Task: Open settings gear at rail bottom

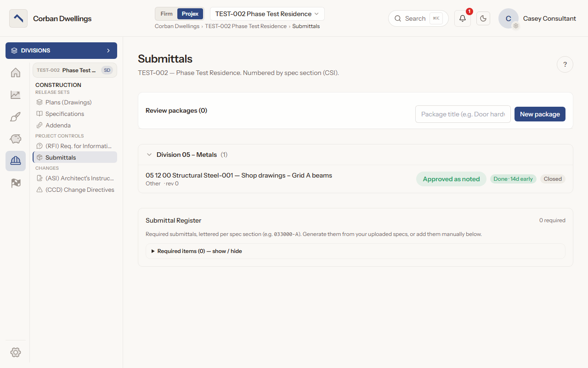Action: pos(16,352)
